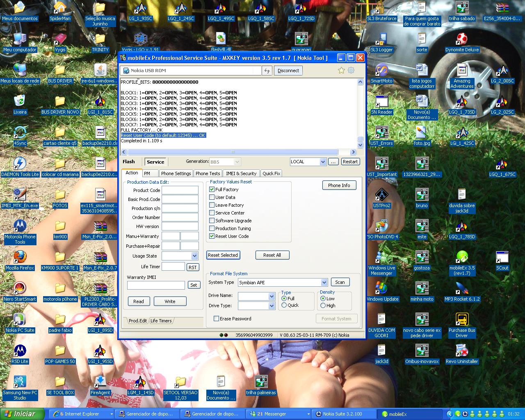Select the Quick format type radio button
525x420 pixels.
(x=284, y=305)
